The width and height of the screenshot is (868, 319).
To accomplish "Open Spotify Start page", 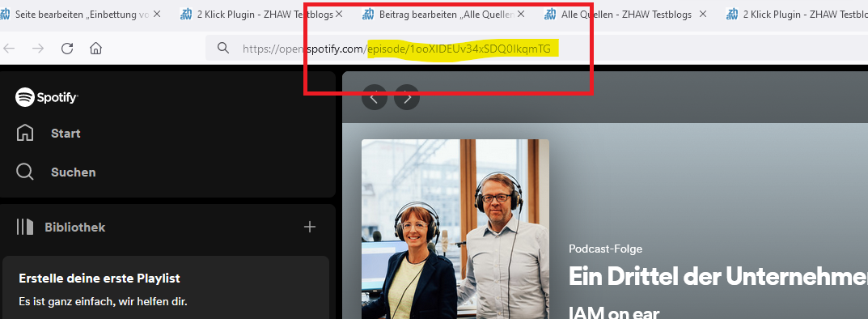I will 66,134.
